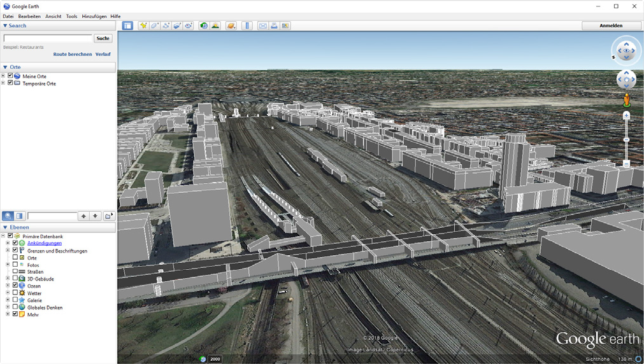Collapse the Search panel

coord(5,25)
